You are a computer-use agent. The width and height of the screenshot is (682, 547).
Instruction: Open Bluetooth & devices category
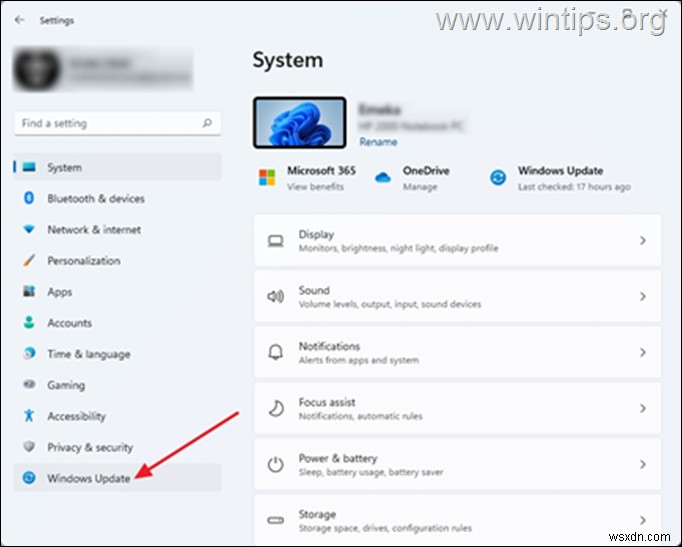[x=96, y=199]
